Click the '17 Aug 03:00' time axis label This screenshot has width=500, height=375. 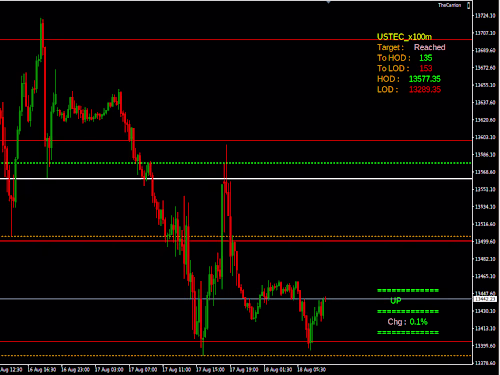[x=109, y=369]
